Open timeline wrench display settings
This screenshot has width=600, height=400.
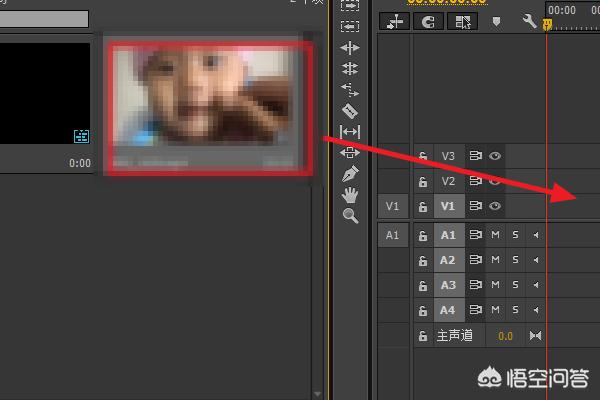pyautogui.click(x=530, y=21)
